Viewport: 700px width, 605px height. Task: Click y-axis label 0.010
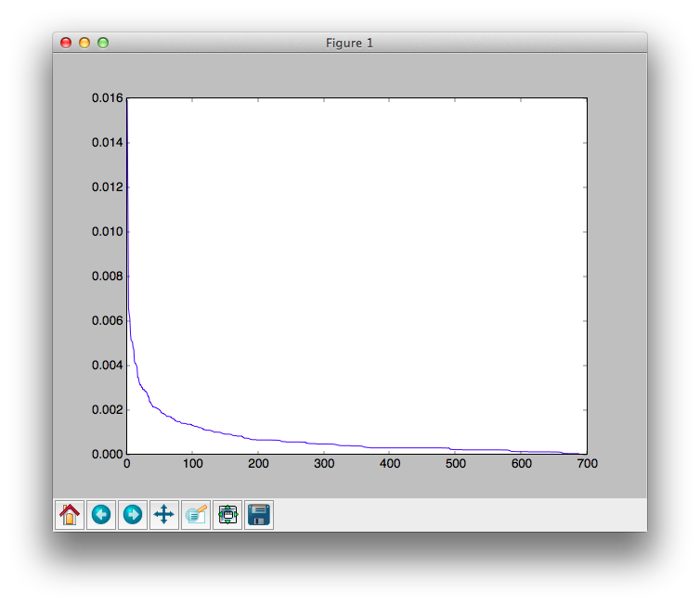pyautogui.click(x=107, y=232)
